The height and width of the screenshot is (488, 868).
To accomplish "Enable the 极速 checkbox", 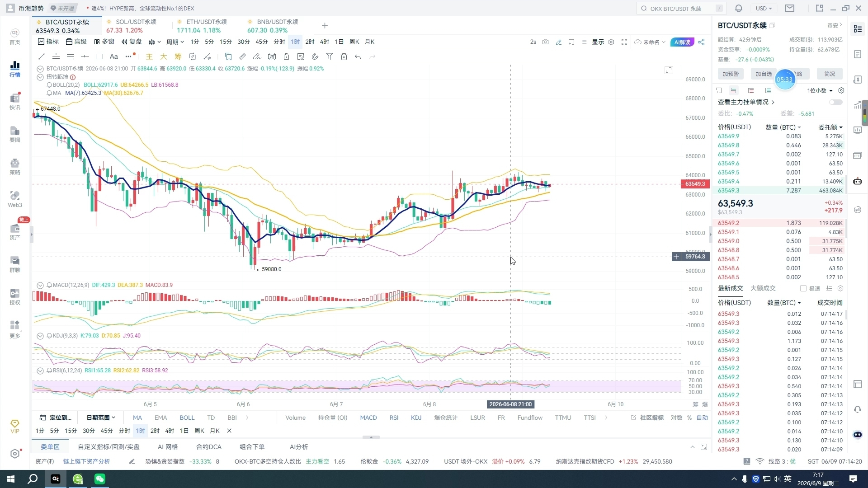I will coord(803,288).
